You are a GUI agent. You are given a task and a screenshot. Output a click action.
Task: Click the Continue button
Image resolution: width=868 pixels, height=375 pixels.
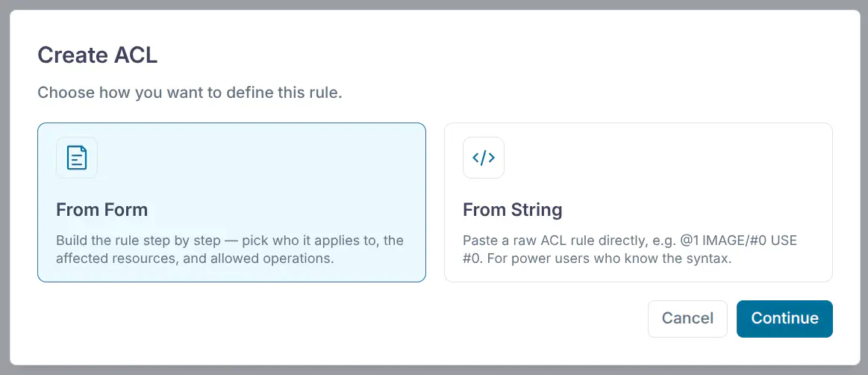coord(784,318)
